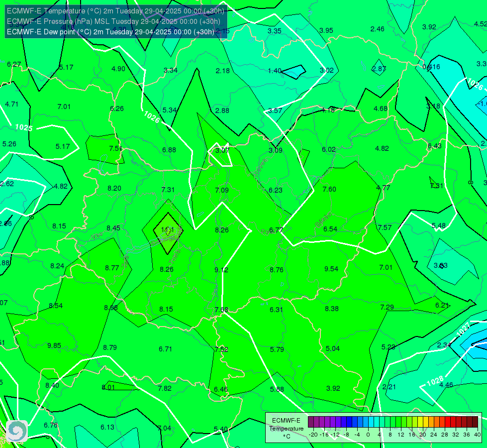Click the 5.48 dew point value

pyautogui.click(x=439, y=225)
